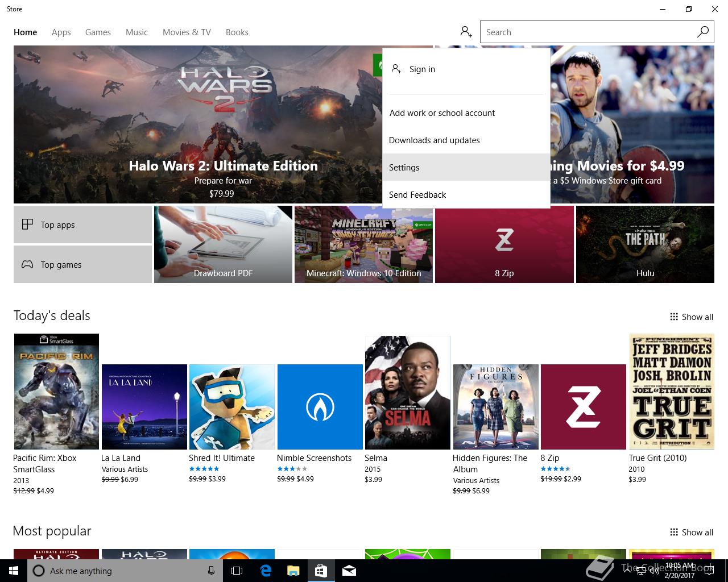Click the Nimble Screenshots title text
Viewport: 728px width, 582px height.
coord(314,458)
